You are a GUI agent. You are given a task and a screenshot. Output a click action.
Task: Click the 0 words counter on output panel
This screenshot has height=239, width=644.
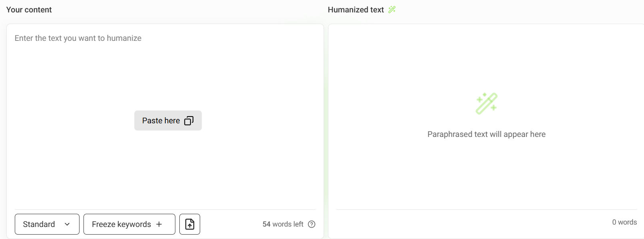tap(624, 222)
